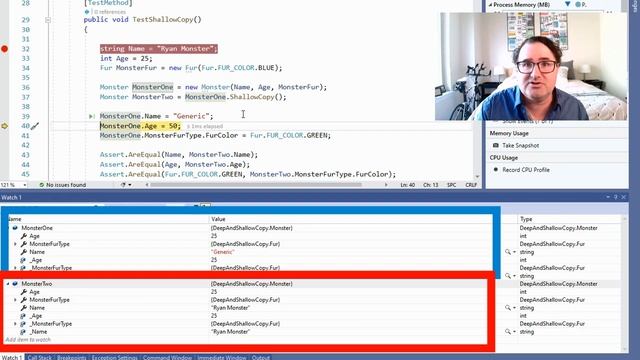Click the CRLF line ending indicator
This screenshot has height=360, width=640.
point(471,185)
